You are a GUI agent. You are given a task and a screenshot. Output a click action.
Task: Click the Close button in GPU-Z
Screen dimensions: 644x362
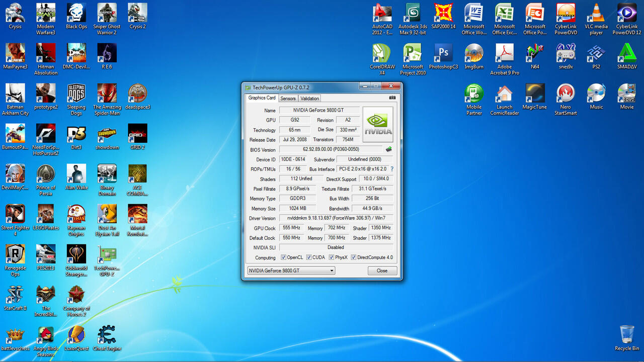tap(382, 270)
